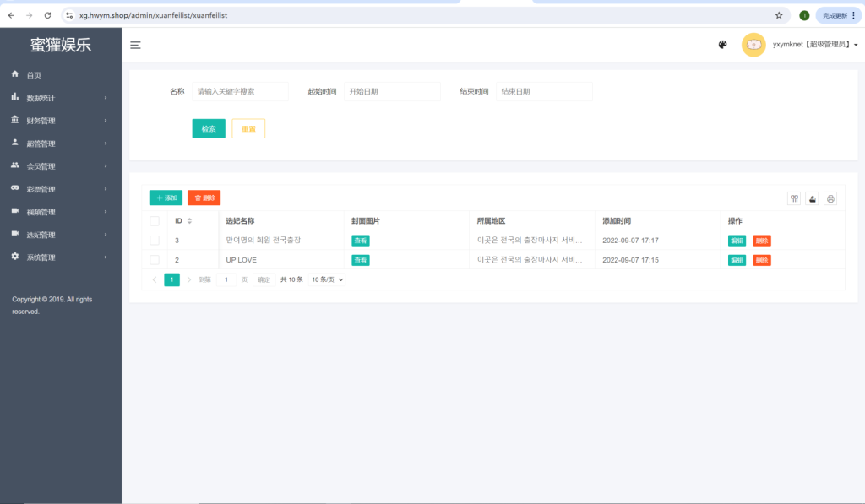Image resolution: width=865 pixels, height=504 pixels.
Task: Click the orange batch 删除 button above table
Action: coord(204,198)
